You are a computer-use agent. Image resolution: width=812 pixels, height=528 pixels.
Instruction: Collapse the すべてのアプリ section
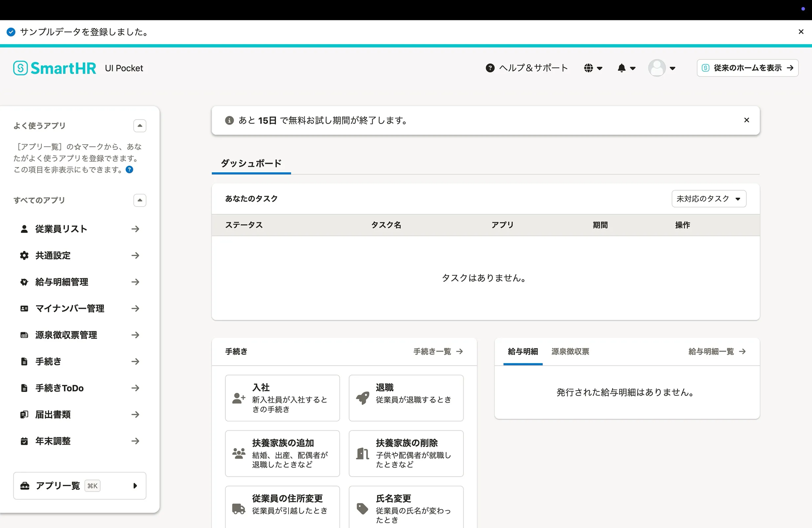pyautogui.click(x=139, y=200)
